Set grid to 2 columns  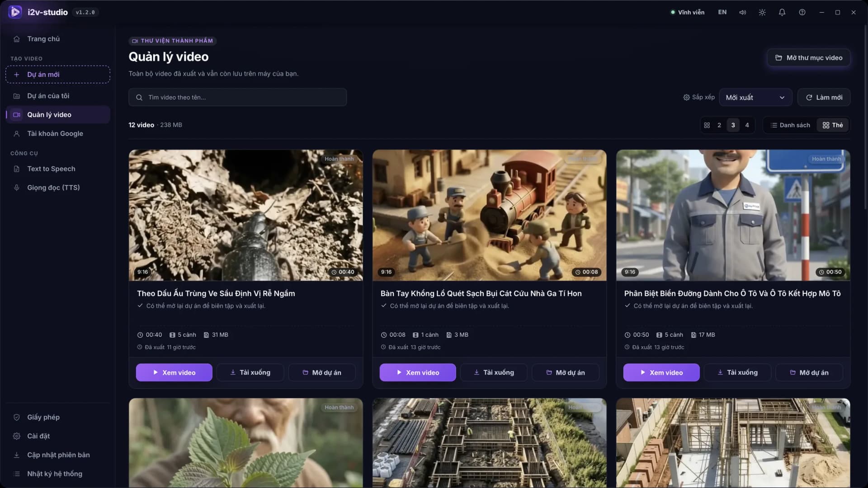[x=719, y=125]
